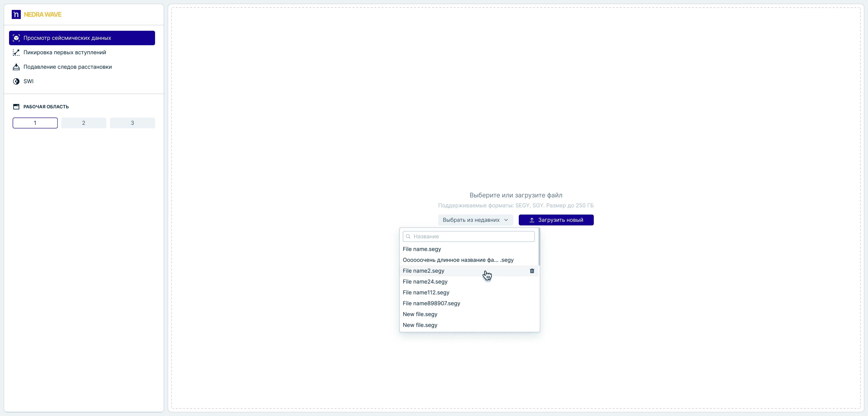Click the SWI globe icon
The height and width of the screenshot is (416, 868).
point(16,81)
